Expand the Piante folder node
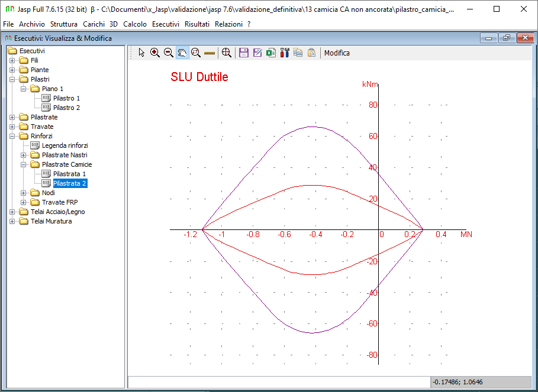 (x=12, y=70)
